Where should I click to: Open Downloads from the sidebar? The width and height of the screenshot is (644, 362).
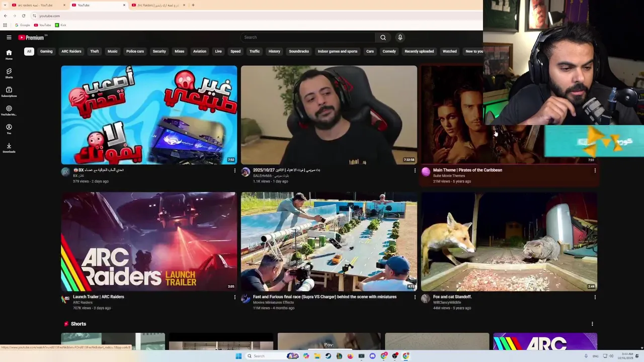coord(9,148)
